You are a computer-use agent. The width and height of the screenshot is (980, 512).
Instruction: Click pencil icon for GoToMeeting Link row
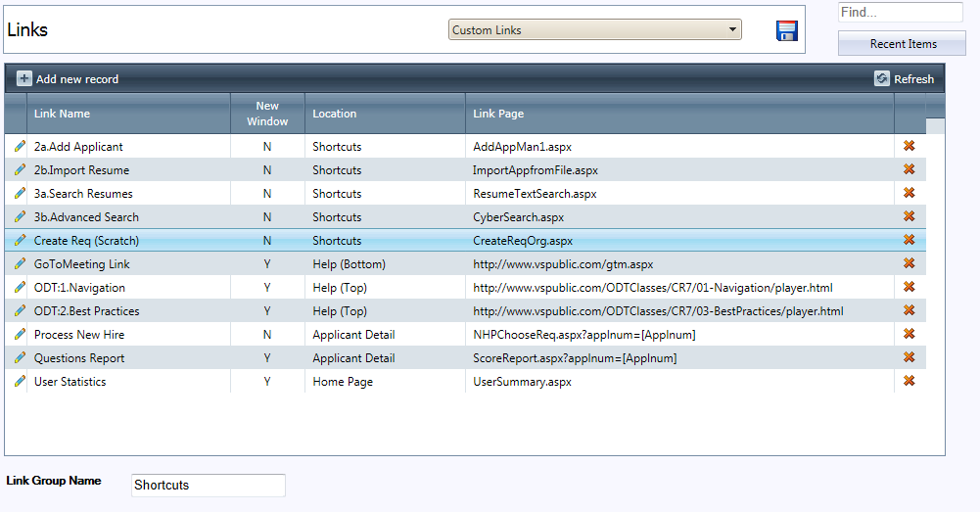pos(20,263)
